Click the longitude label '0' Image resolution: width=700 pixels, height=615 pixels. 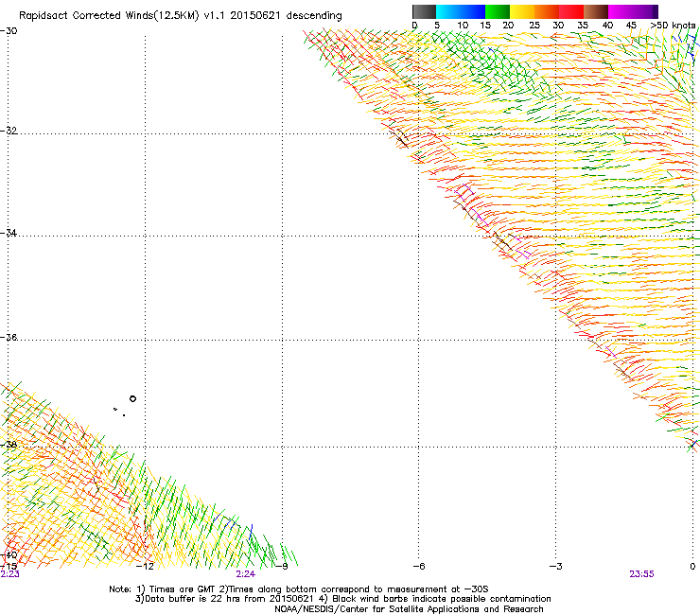point(692,567)
